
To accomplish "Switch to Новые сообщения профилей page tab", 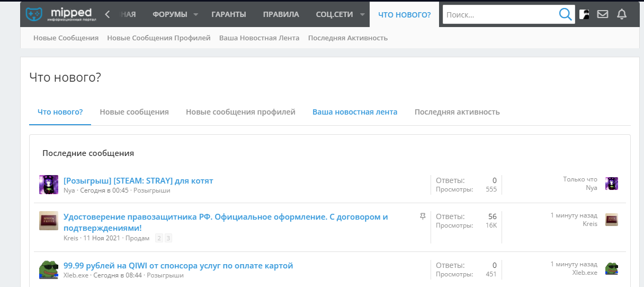I will (240, 112).
